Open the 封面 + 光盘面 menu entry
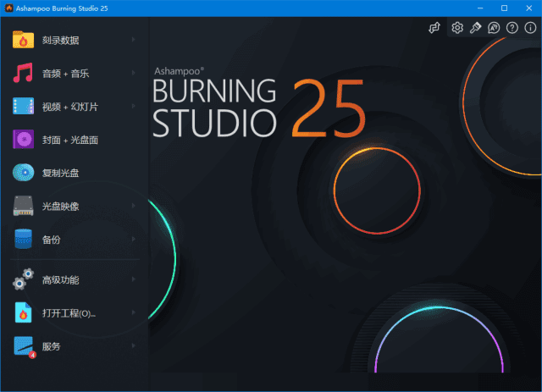Viewport: 542px width, 392px height. 70,140
